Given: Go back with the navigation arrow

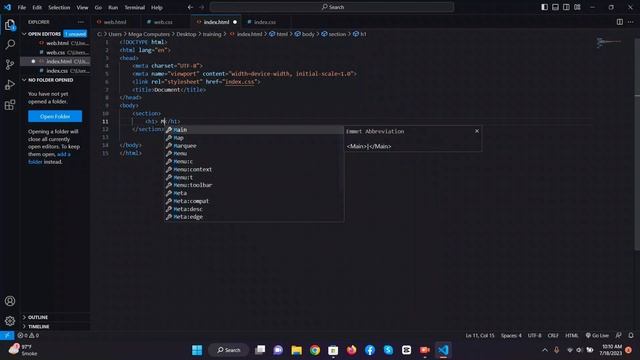Looking at the screenshot, I should click(x=191, y=7).
